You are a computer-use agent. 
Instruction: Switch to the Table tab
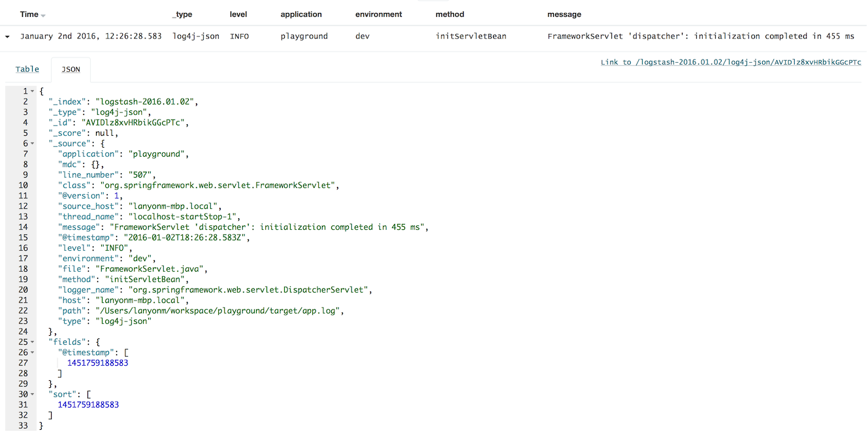point(27,69)
